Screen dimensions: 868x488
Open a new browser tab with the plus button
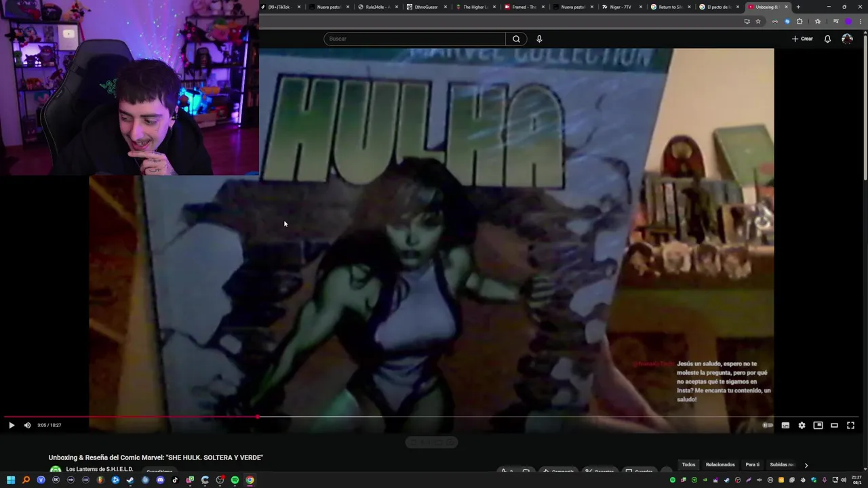point(798,7)
